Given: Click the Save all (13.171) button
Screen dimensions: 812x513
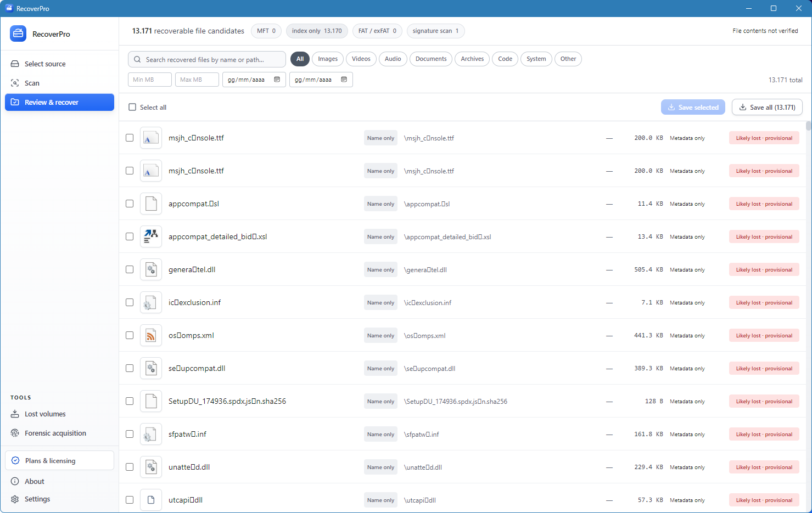Looking at the screenshot, I should coord(767,107).
